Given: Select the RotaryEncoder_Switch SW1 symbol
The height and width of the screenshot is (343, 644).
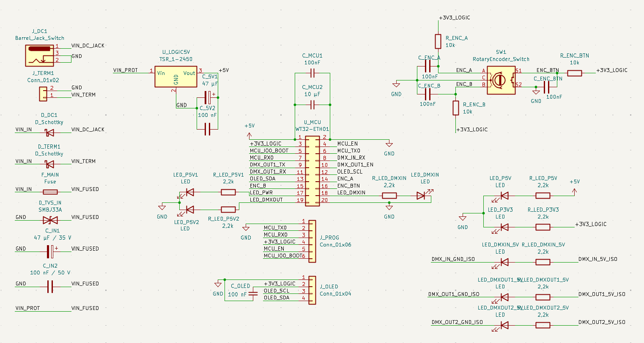Looking at the screenshot, I should pyautogui.click(x=500, y=80).
